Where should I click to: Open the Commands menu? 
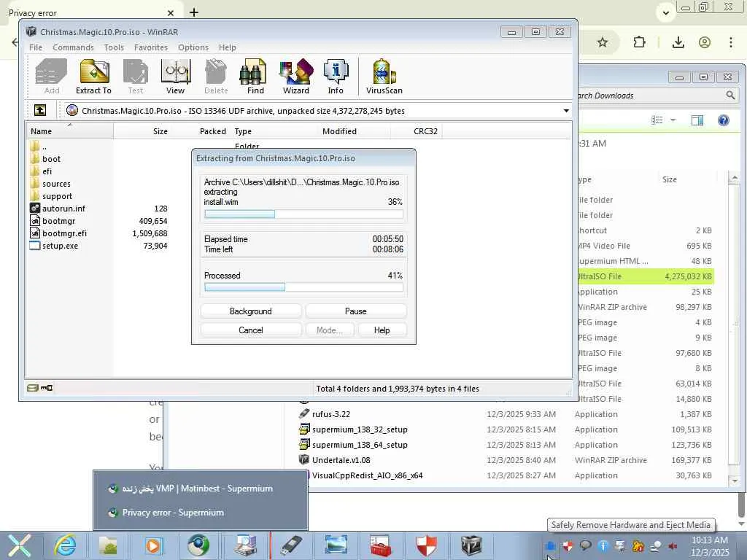tap(74, 47)
